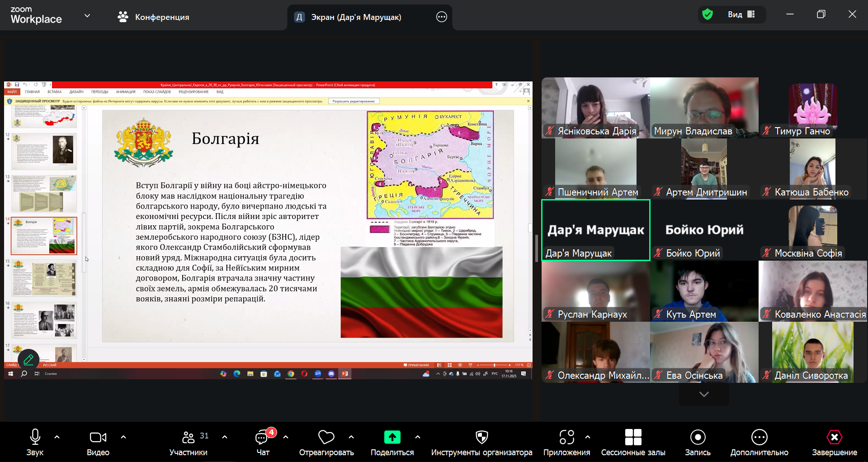868x462 pixels.
Task: Open the Вид layout menu
Action: point(741,14)
